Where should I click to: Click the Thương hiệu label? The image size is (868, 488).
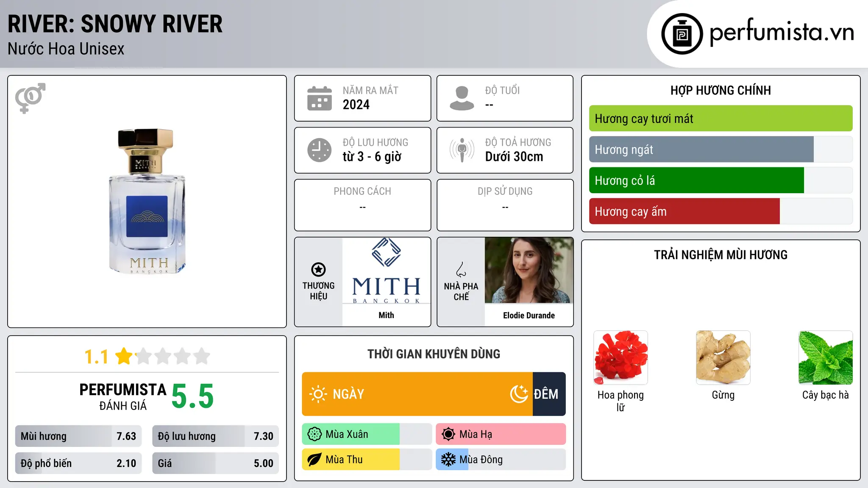point(318,291)
